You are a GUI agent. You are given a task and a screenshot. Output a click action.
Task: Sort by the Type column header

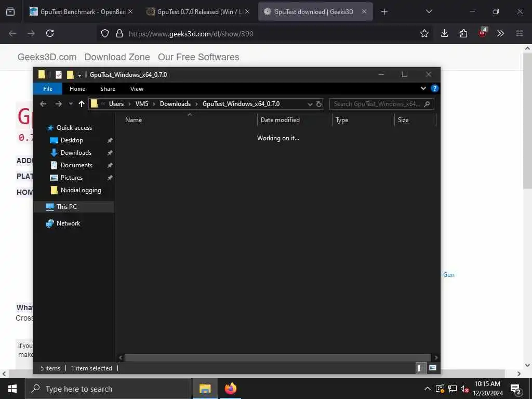point(342,120)
